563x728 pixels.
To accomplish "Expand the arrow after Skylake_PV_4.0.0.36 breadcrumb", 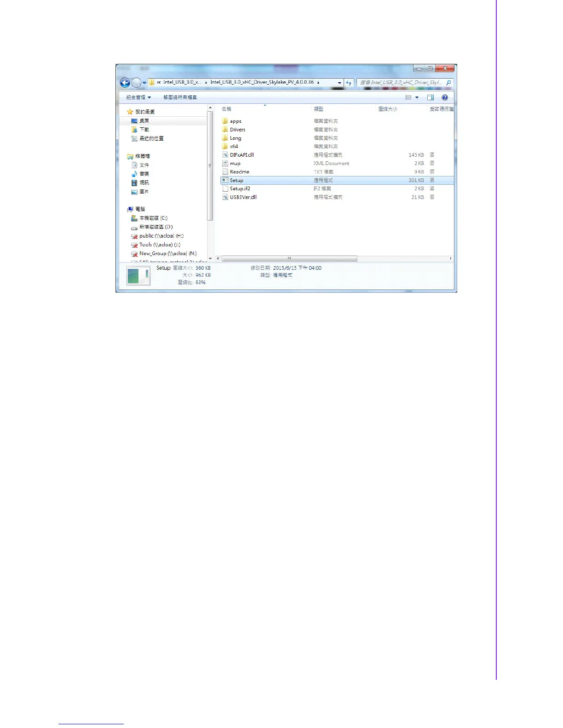I will coord(318,83).
